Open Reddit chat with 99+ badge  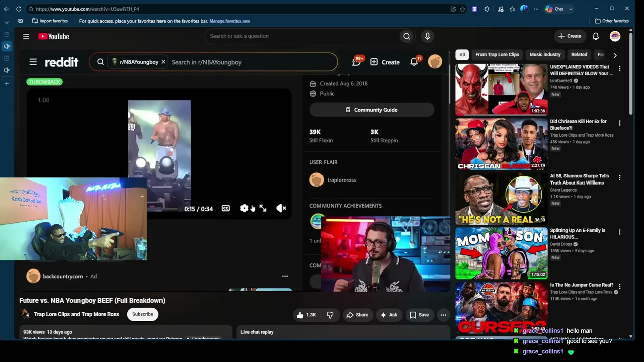click(x=357, y=62)
